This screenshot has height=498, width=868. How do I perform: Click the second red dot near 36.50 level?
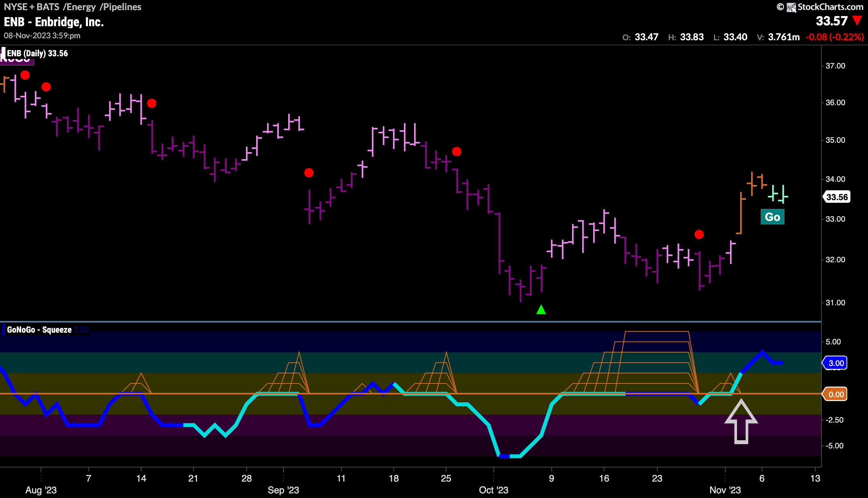point(46,87)
